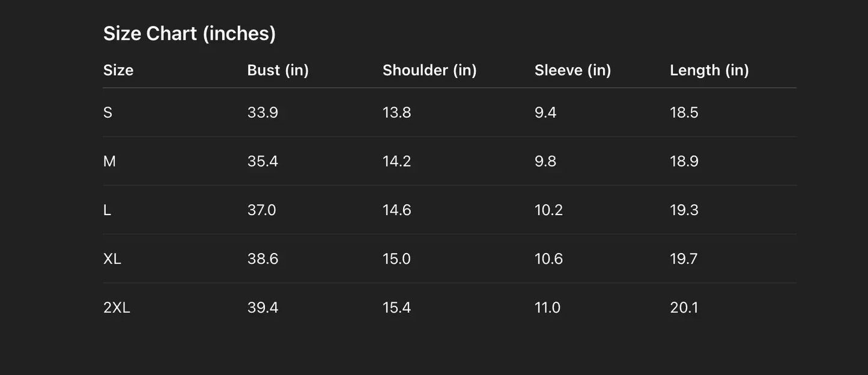This screenshot has height=375, width=868.
Task: Click the 2XL size row label
Action: [x=117, y=308]
